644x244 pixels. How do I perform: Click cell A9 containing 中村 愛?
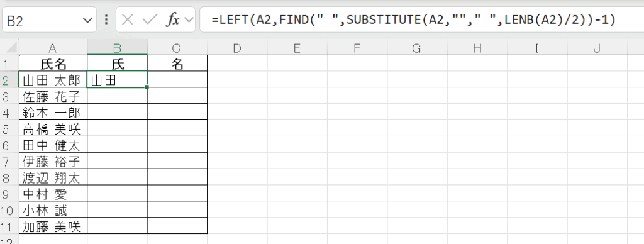click(53, 194)
